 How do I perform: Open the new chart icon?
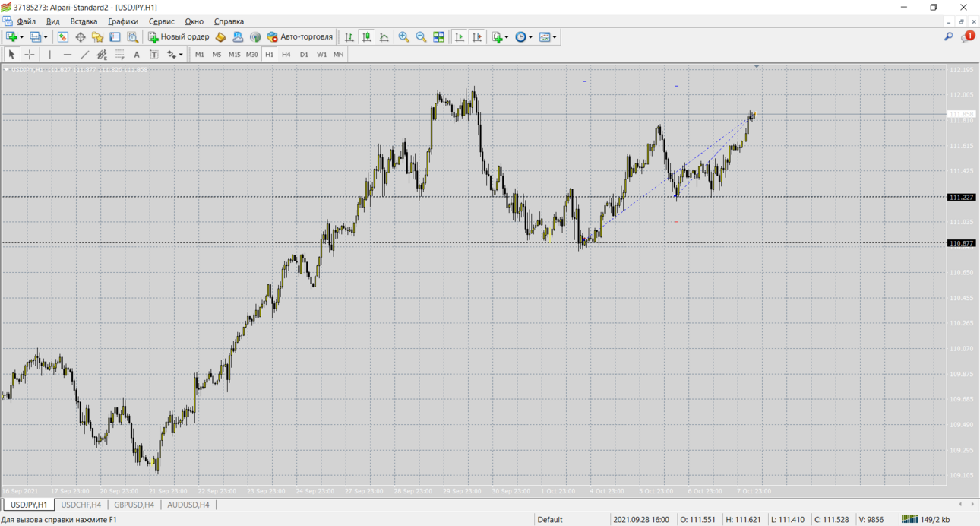click(11, 36)
